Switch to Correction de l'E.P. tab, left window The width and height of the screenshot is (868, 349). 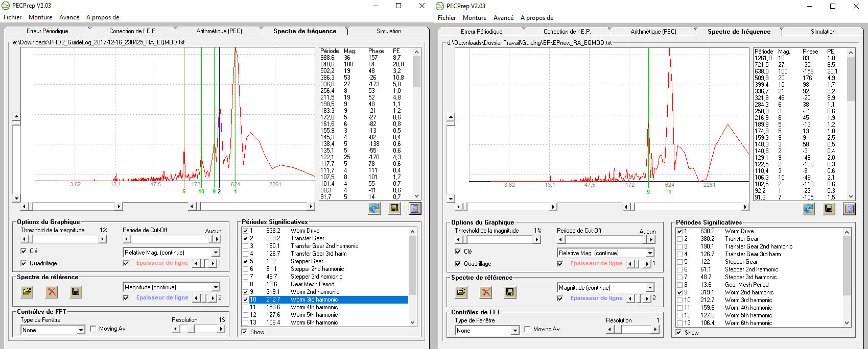(133, 31)
